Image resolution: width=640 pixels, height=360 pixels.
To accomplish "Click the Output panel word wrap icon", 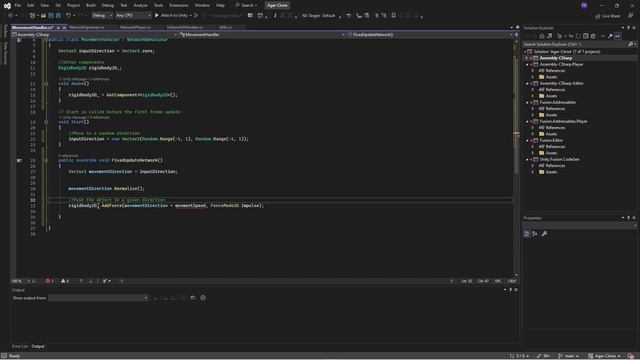I will coord(193,298).
